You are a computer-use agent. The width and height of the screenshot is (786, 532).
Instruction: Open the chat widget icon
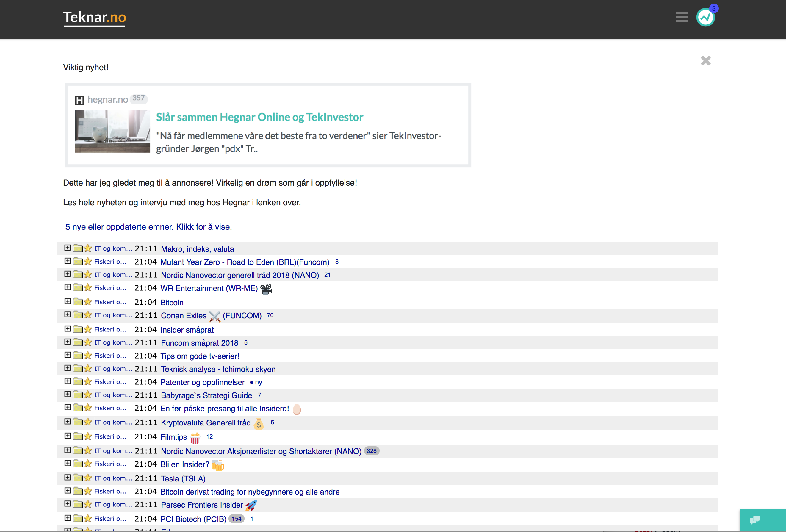(x=755, y=520)
